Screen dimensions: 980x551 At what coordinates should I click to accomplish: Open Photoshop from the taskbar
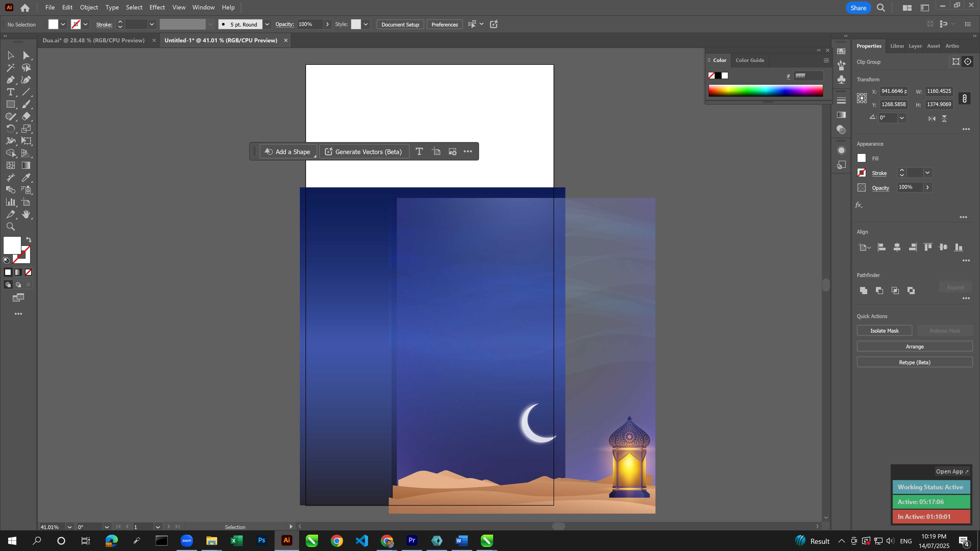tap(261, 540)
